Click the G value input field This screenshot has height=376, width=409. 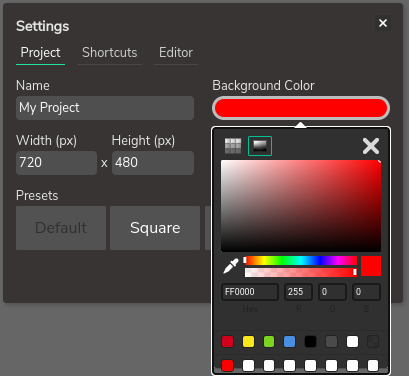[332, 292]
